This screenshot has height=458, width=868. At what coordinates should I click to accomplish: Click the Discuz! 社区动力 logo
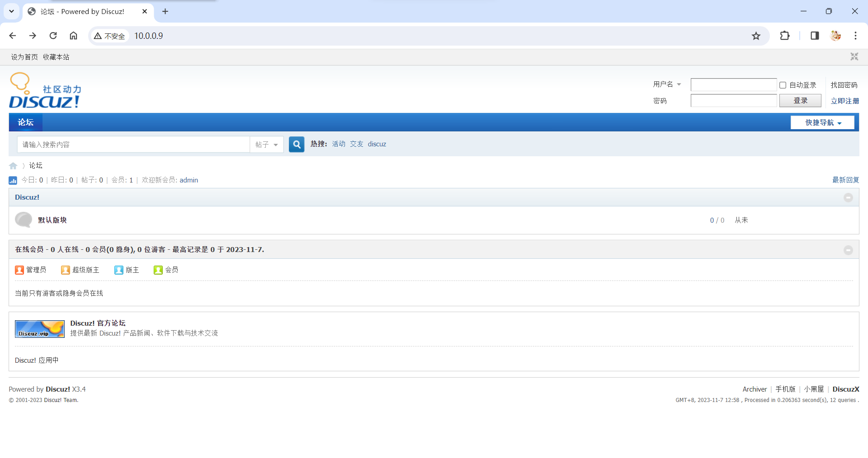click(x=45, y=90)
